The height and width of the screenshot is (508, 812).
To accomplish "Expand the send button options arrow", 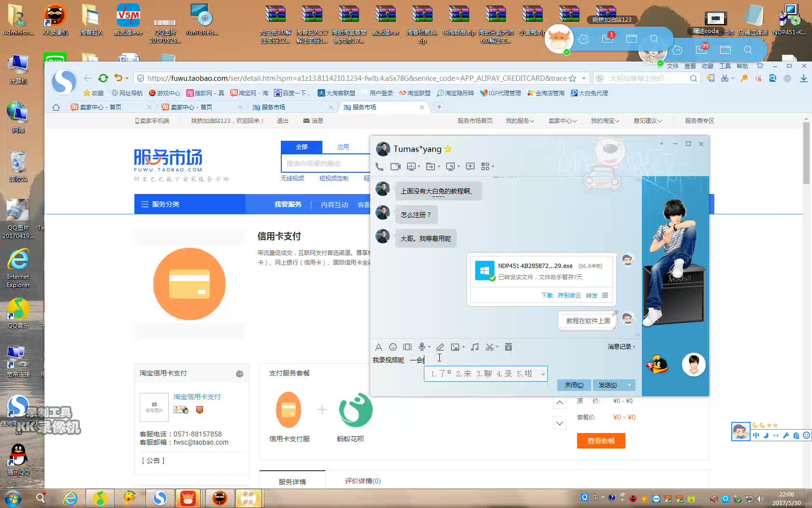I will [x=629, y=385].
